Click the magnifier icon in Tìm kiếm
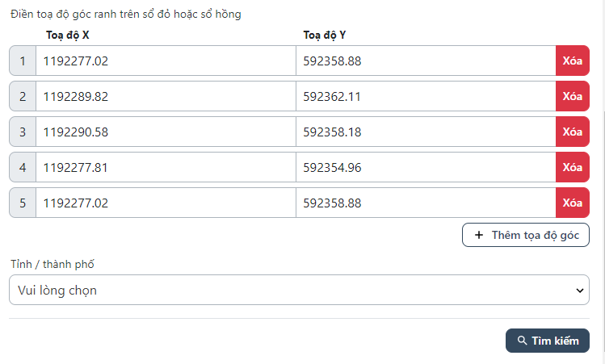605x364 pixels. click(523, 341)
